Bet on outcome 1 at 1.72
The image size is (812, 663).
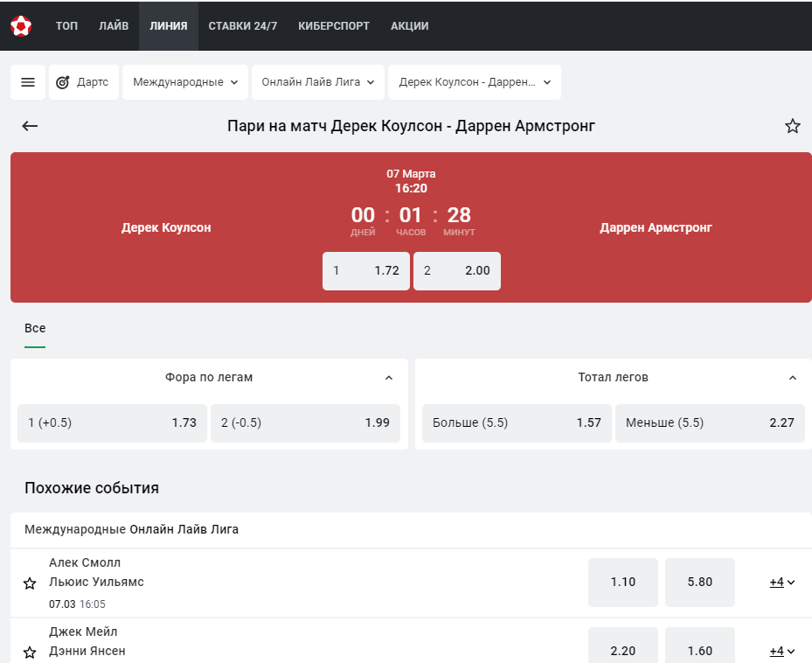click(366, 270)
